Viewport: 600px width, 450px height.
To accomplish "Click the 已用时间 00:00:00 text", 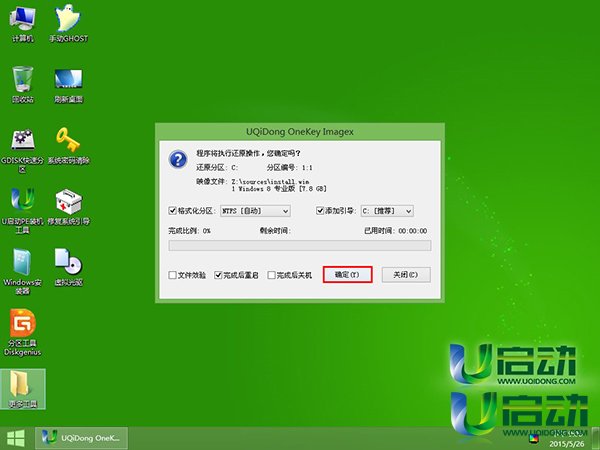I will point(396,231).
